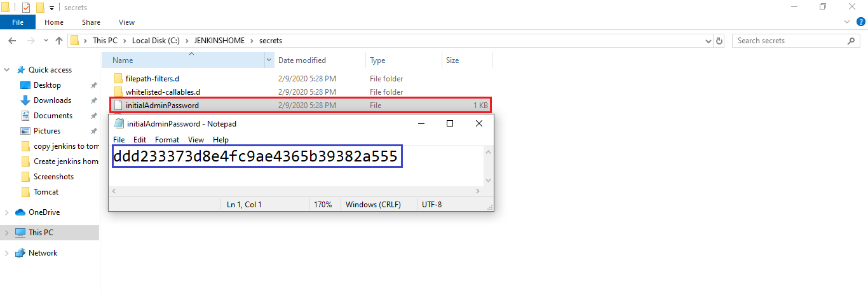Viewport: 868px width, 295px height.
Task: Click New folder quick access icon
Action: 40,8
